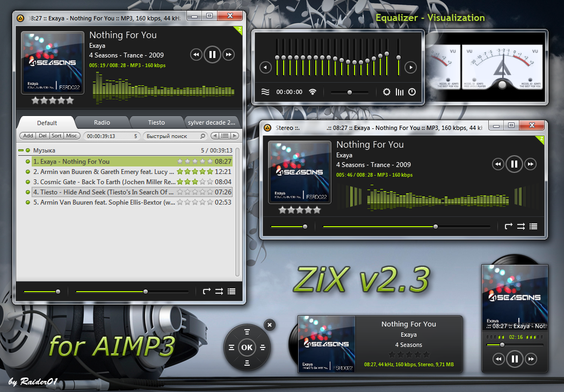Open the list menu icon in playlist toolbar
The image size is (564, 392).
[x=225, y=136]
